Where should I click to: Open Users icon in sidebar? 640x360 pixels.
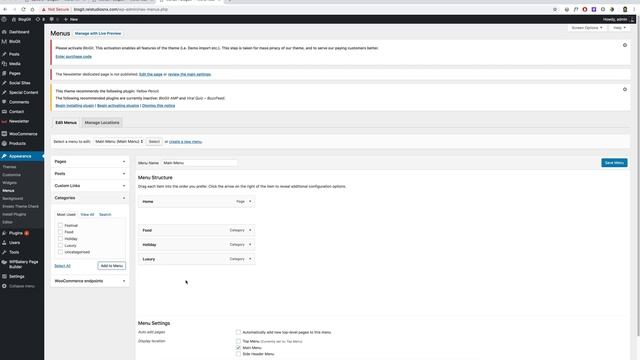point(4,242)
